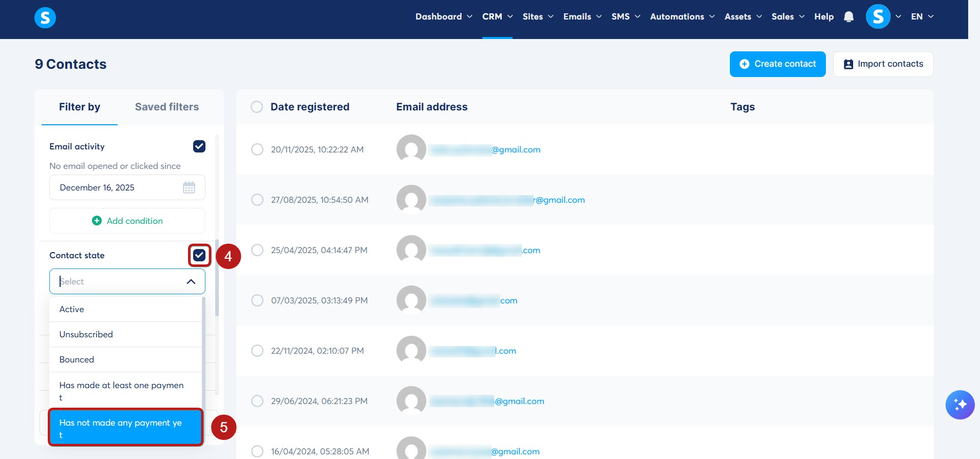980x459 pixels.
Task: Toggle the Contact state filter checkbox
Action: coord(199,255)
